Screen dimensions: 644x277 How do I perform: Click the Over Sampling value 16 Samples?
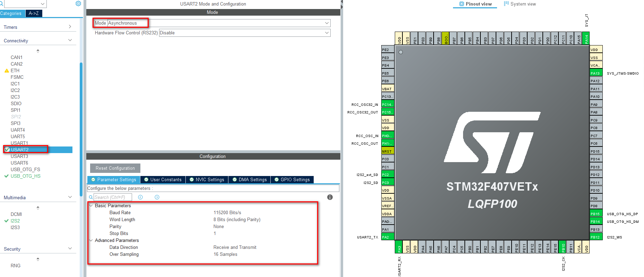(225, 254)
